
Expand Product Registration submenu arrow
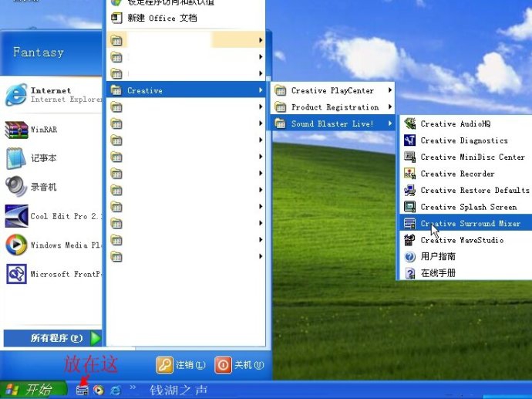click(x=390, y=107)
